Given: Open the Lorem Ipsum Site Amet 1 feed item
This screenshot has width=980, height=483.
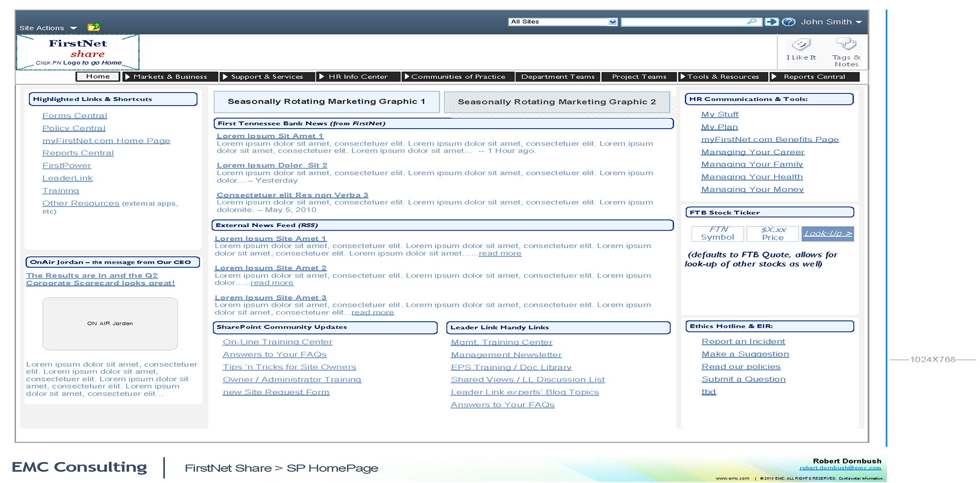Looking at the screenshot, I should [271, 238].
